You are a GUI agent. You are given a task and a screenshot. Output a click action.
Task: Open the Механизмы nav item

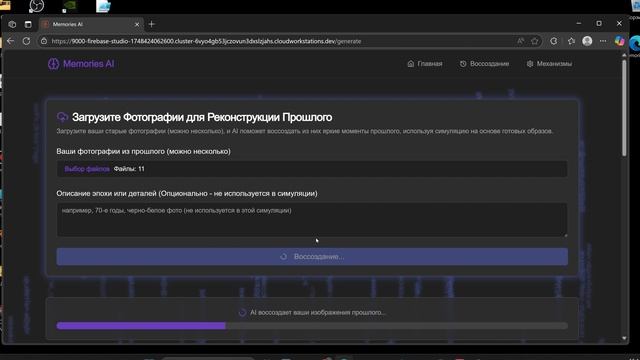549,64
